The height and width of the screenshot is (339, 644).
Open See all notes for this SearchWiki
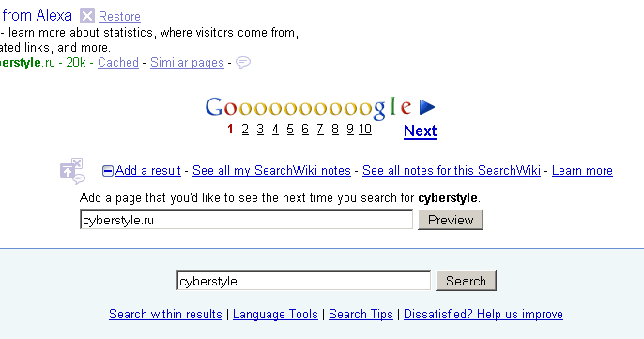tap(452, 171)
